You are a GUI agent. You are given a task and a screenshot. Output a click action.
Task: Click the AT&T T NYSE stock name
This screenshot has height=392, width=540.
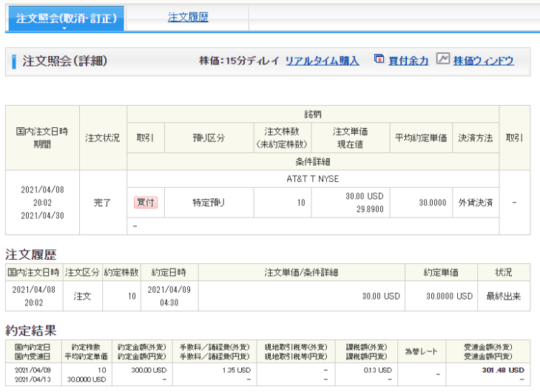pyautogui.click(x=313, y=178)
